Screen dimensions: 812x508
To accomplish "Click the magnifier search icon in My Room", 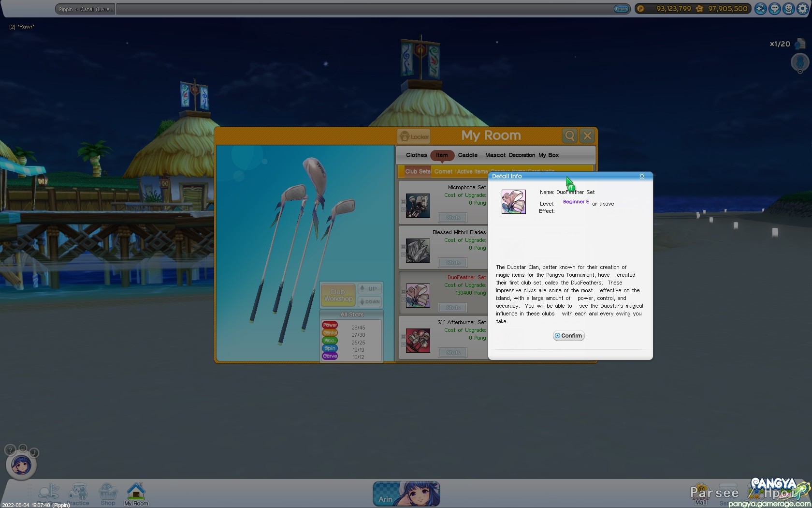I will (570, 136).
